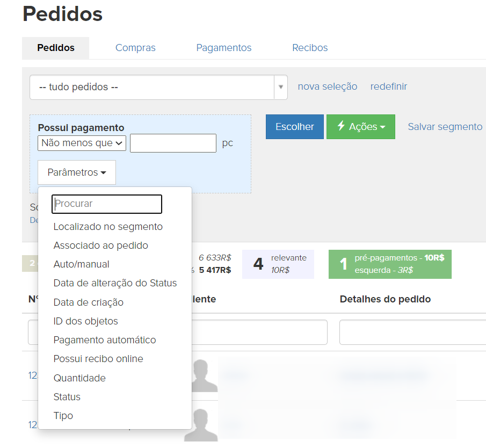Viewport: 486px width, 448px height.
Task: Collapse the Parâmetros dropdown button
Action: tap(77, 172)
